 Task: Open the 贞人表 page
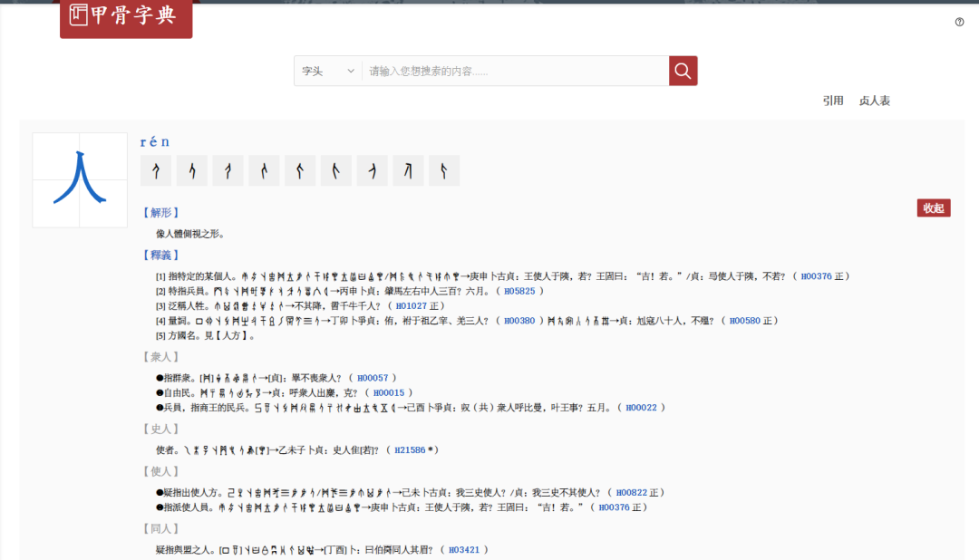875,101
